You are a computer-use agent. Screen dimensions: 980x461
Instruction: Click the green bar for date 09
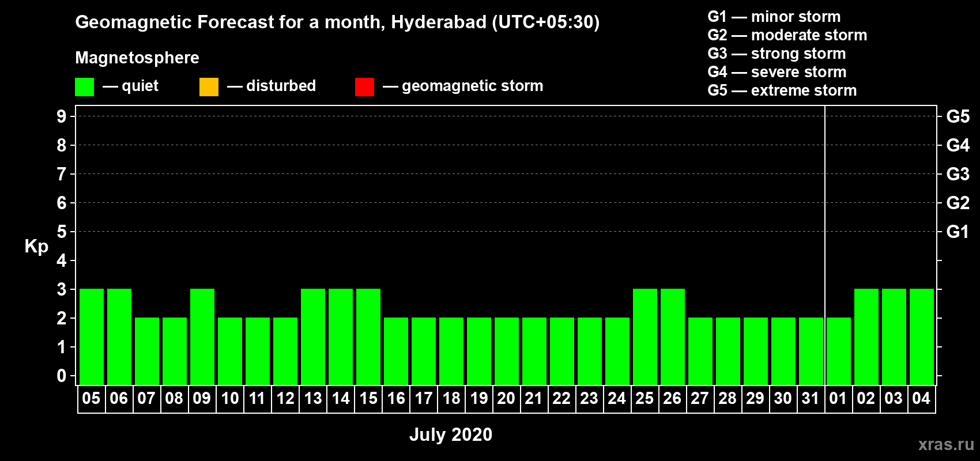tap(202, 337)
